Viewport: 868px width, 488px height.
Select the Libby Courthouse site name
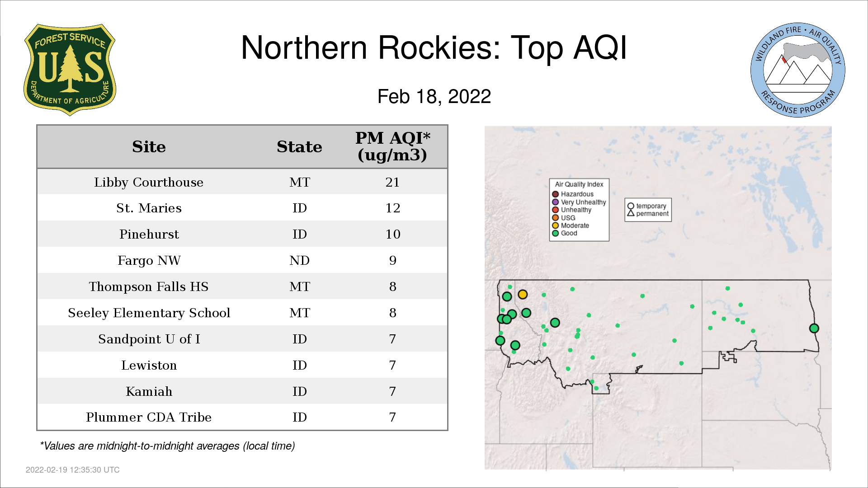(149, 182)
